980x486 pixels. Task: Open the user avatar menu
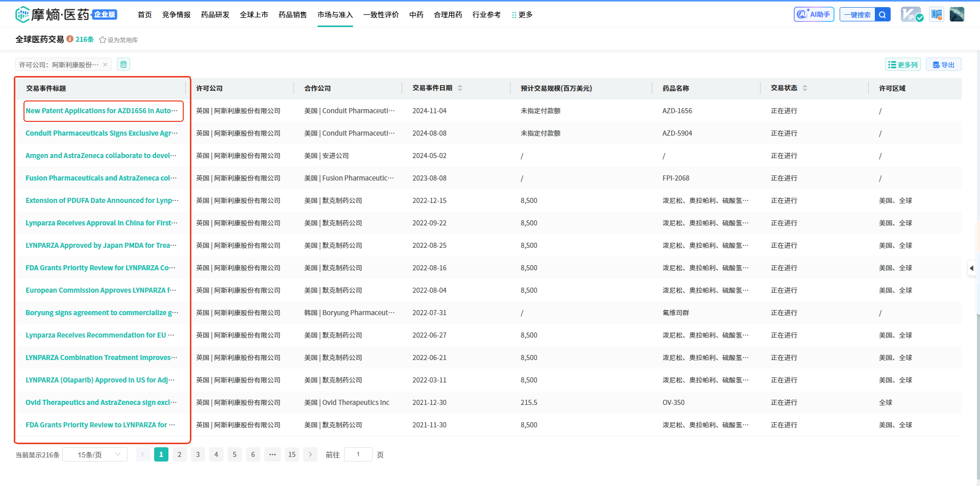click(957, 14)
